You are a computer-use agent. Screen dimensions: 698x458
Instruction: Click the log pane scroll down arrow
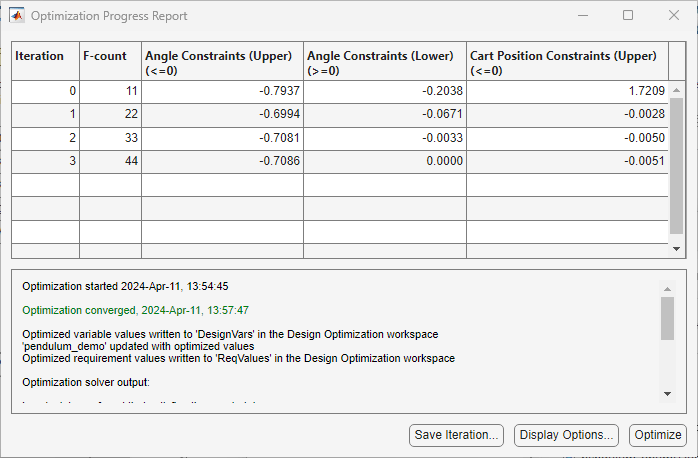click(667, 393)
